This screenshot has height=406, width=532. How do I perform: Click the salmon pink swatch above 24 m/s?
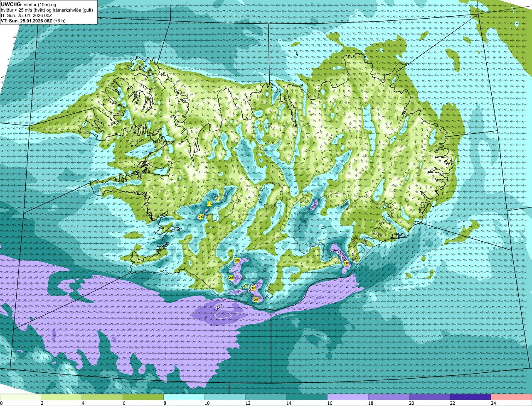[511, 397]
